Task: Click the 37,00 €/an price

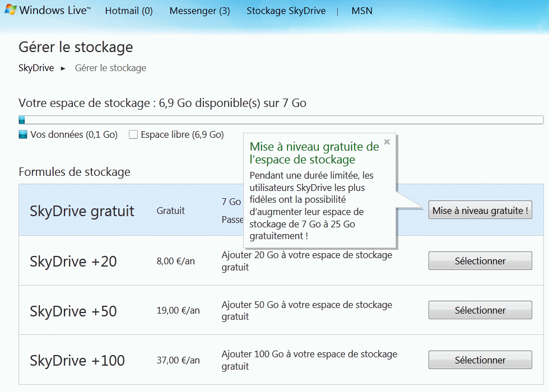Action: click(x=178, y=360)
